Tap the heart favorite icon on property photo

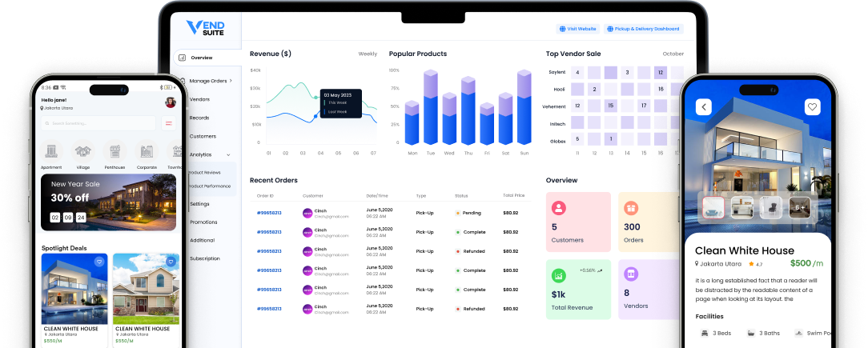click(812, 106)
